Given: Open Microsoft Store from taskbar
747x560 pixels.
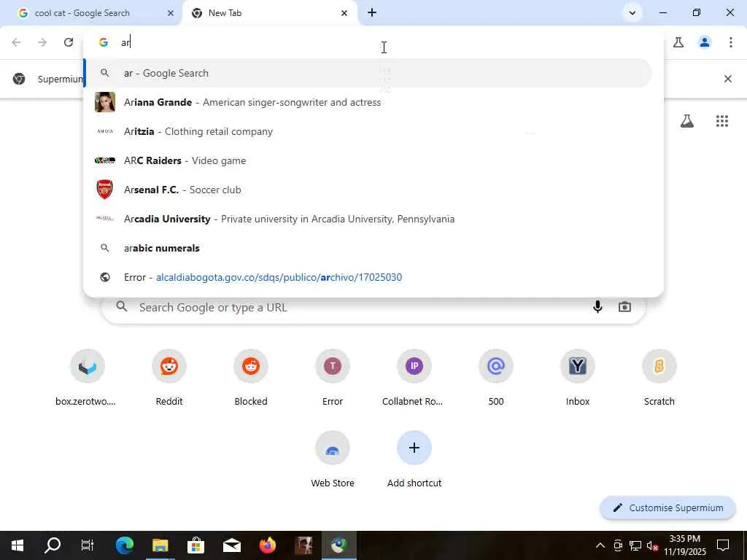Looking at the screenshot, I should point(196,545).
